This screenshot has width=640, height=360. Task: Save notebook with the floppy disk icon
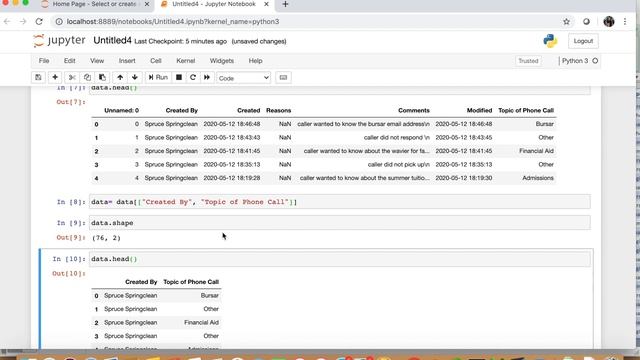38,78
